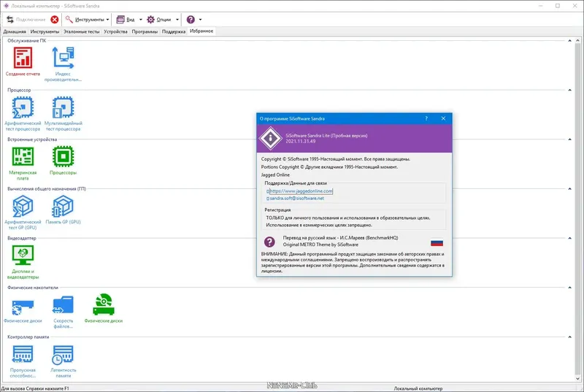Click the purple help question icon in toolbar

191,20
